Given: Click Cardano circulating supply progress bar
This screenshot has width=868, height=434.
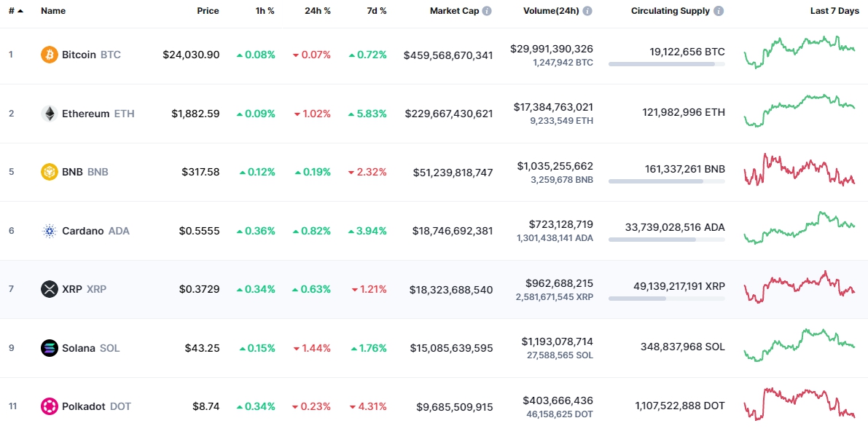Looking at the screenshot, I should click(667, 240).
